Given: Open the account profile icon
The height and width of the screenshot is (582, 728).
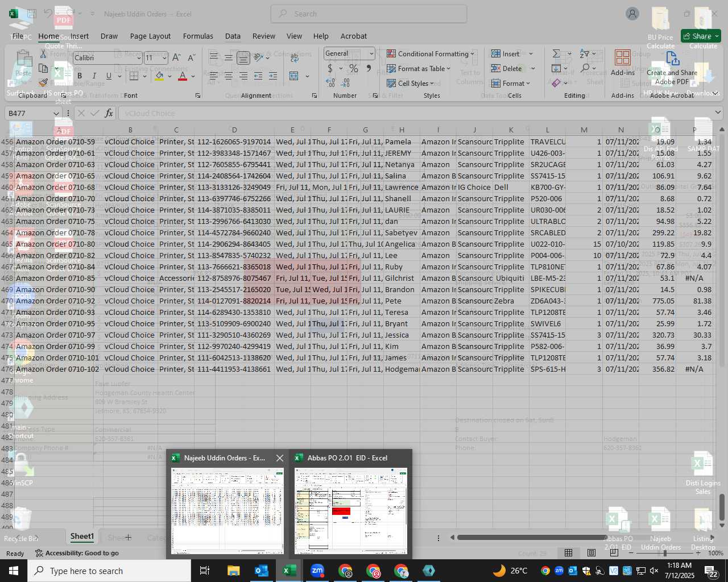Looking at the screenshot, I should pos(632,14).
